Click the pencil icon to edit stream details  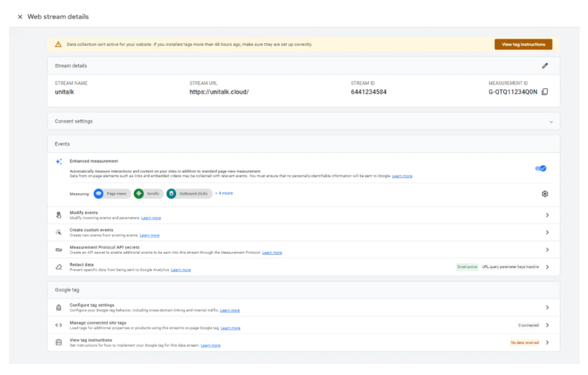click(x=544, y=65)
